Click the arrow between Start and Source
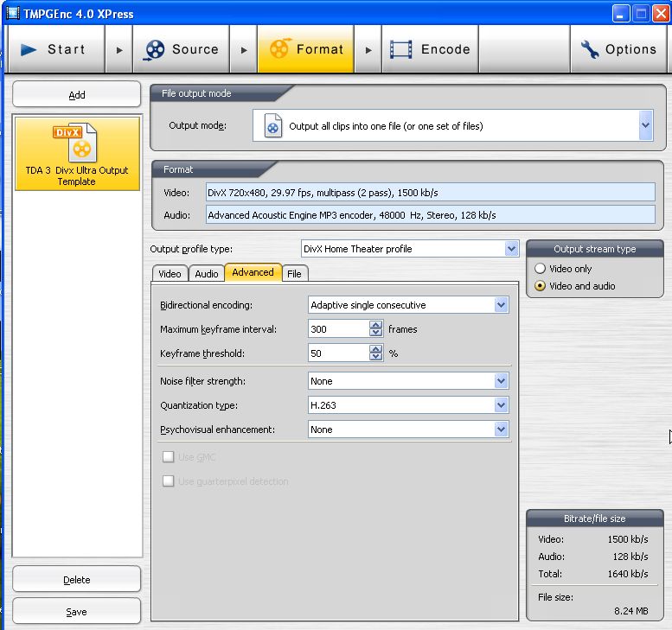Screen dimensions: 672x630 pos(119,49)
